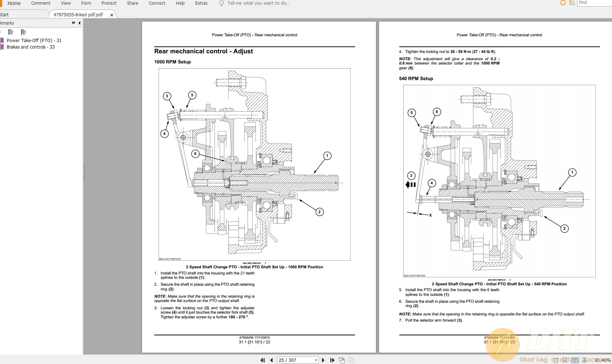Enable continuous scrolling page view
The image size is (612, 364).
click(565, 360)
